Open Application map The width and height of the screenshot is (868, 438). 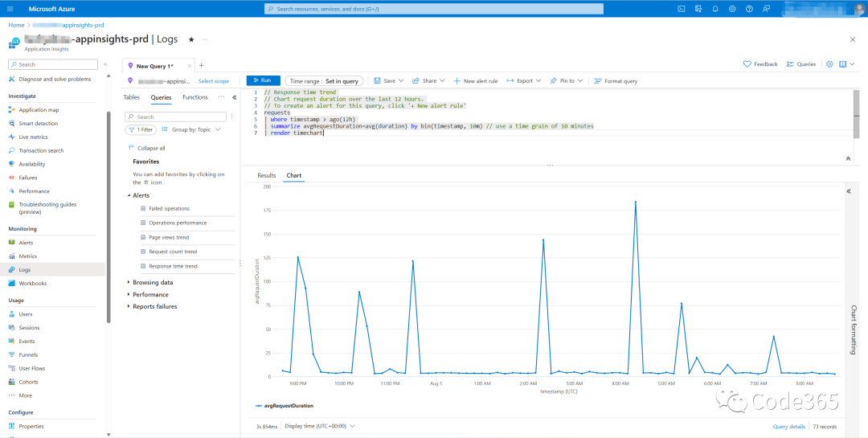point(39,110)
